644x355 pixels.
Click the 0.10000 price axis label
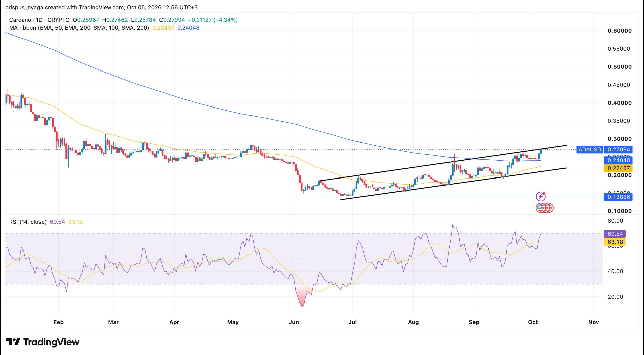pos(620,211)
